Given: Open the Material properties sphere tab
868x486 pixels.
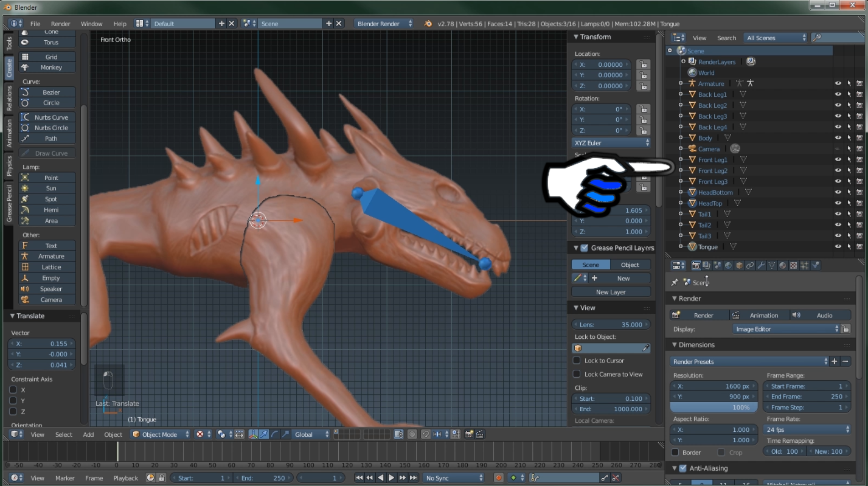Looking at the screenshot, I should 783,265.
